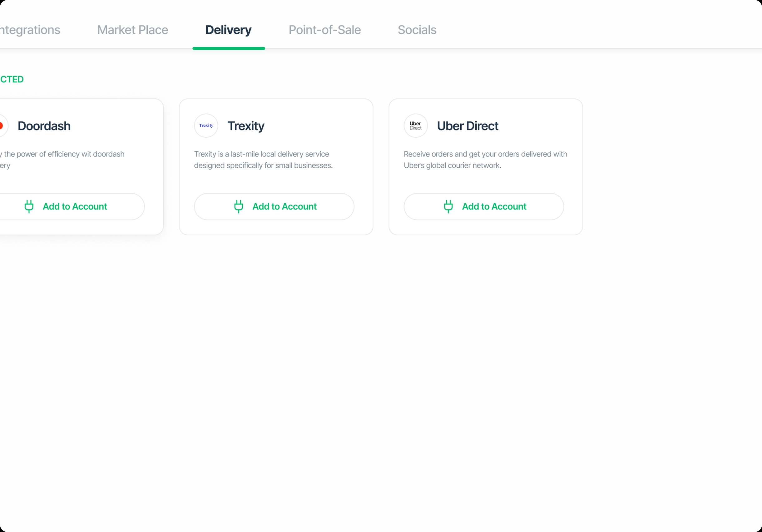Click the Uber Direct logo icon
This screenshot has height=532, width=762.
416,126
